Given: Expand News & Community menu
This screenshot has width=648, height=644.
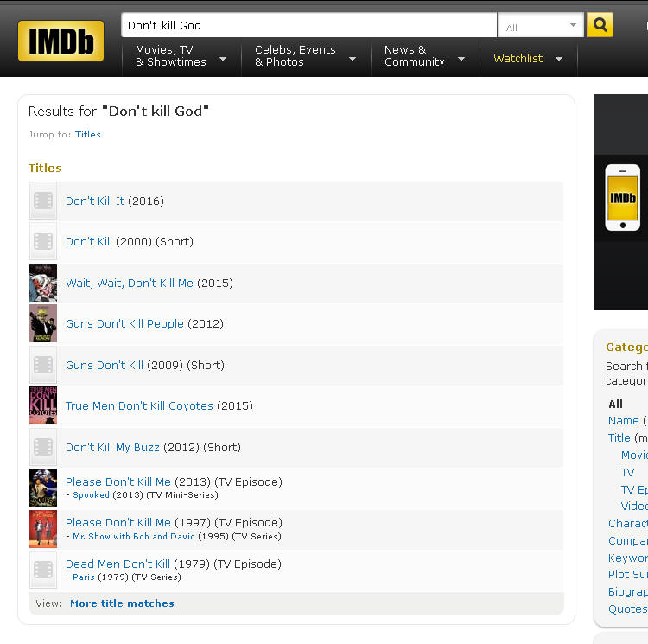Looking at the screenshot, I should (x=425, y=56).
